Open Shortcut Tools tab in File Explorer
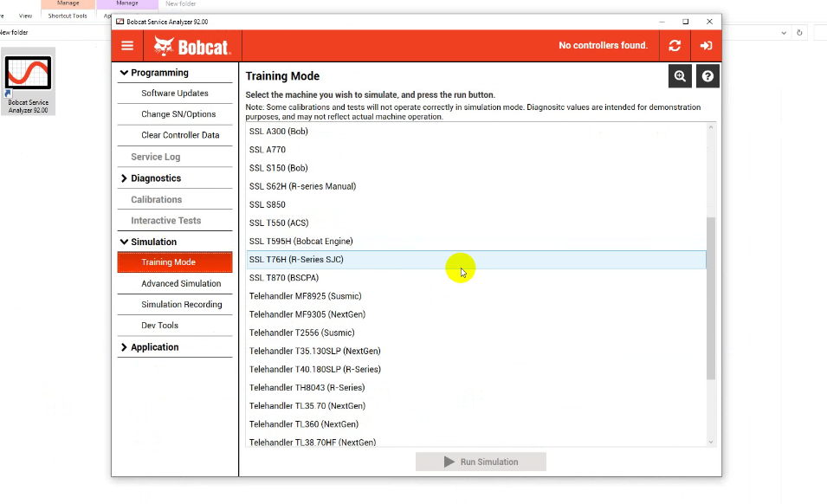The height and width of the screenshot is (504, 827). tap(68, 16)
